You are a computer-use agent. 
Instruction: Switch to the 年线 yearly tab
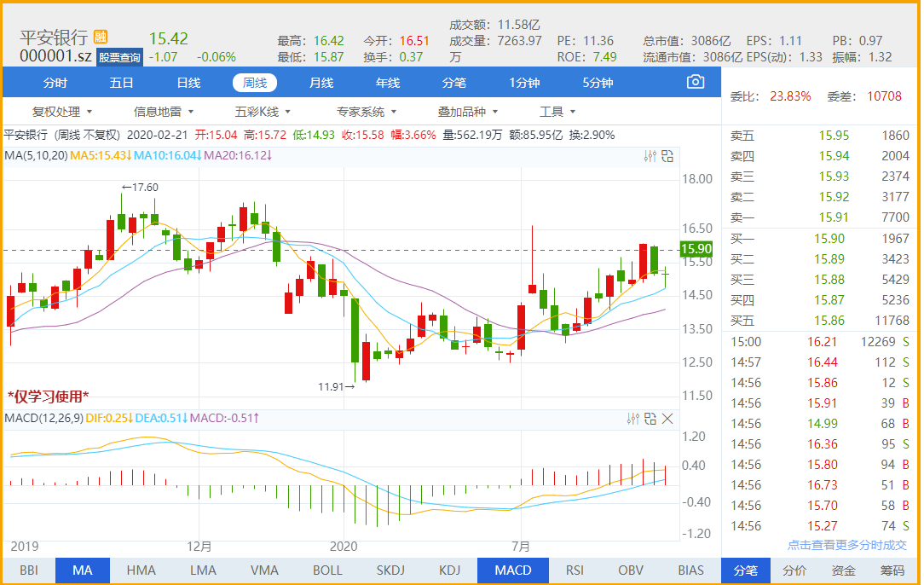tap(388, 83)
